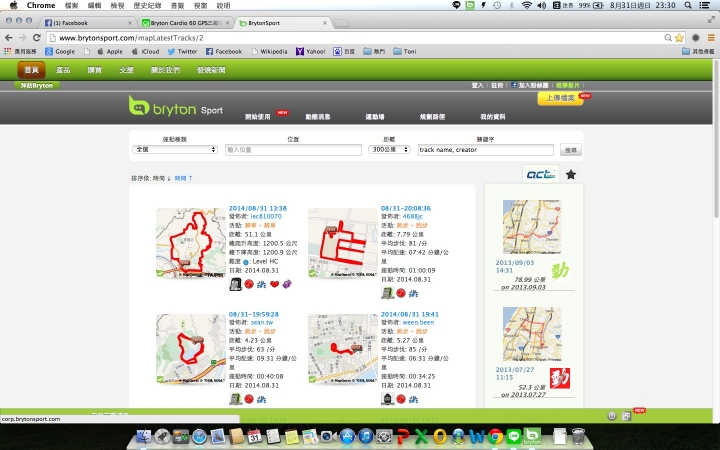Image resolution: width=720 pixels, height=450 pixels.
Task: Open Spotlight search in menu bar
Action: pos(688,5)
